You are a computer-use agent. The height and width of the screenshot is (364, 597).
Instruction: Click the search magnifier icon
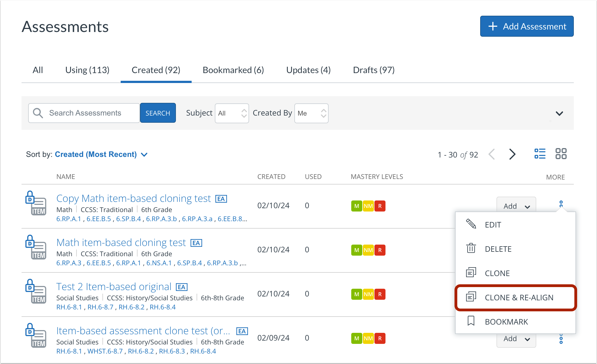point(38,113)
